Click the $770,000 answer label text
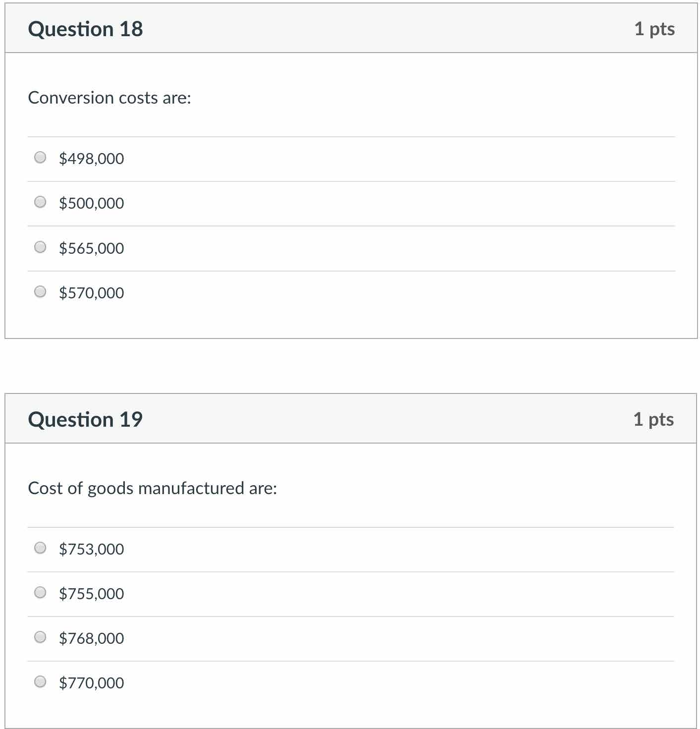Image resolution: width=700 pixels, height=729 pixels. pyautogui.click(x=92, y=683)
